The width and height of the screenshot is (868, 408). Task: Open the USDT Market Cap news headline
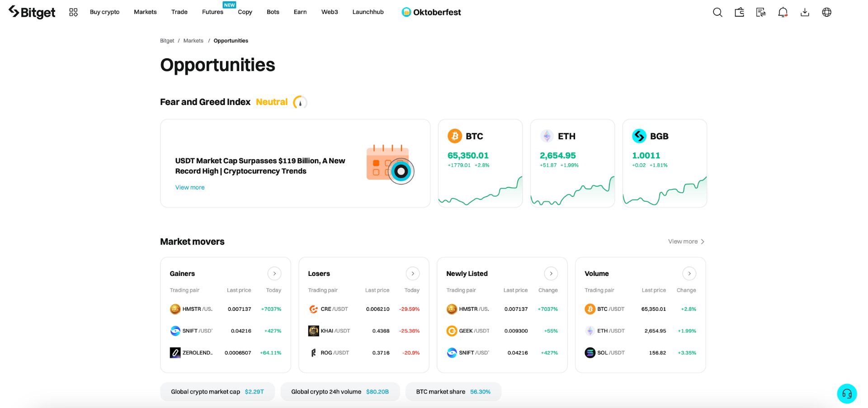260,166
